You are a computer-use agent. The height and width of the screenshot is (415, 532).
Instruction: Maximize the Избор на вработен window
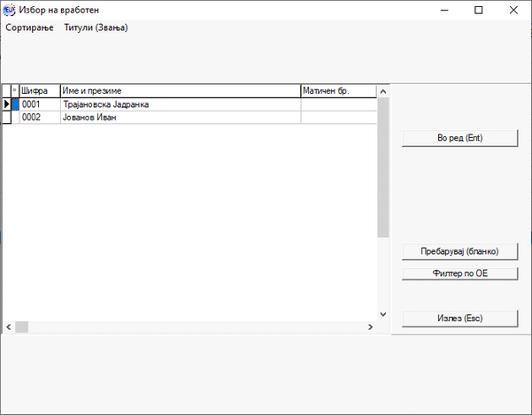(x=478, y=10)
